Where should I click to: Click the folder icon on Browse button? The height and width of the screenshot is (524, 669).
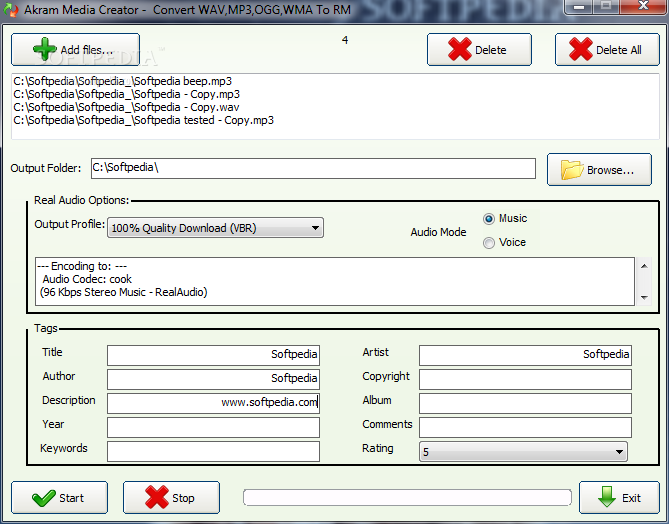(572, 170)
